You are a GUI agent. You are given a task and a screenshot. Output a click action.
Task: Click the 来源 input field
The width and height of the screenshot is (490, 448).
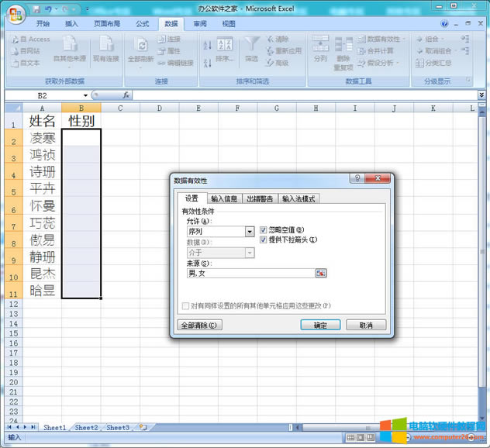[250, 273]
